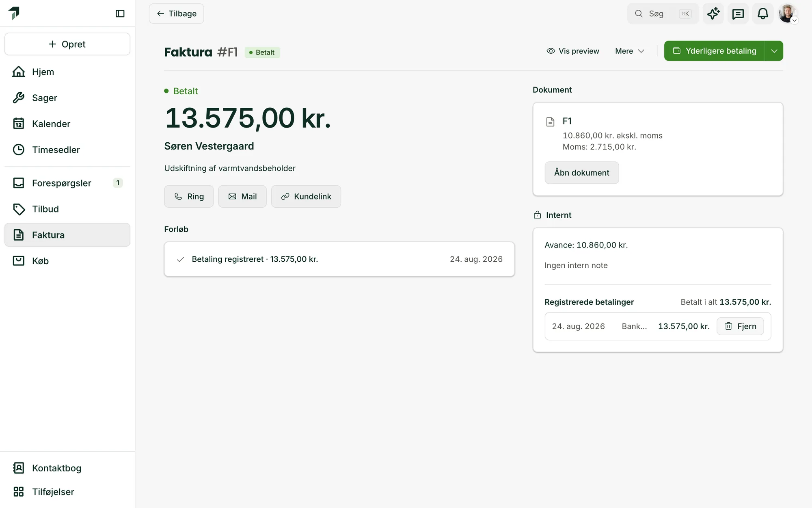Viewport: 812px width, 508px height.
Task: Click the search field
Action: pyautogui.click(x=663, y=13)
